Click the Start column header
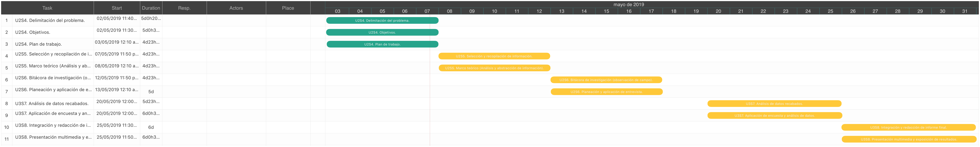Image resolution: width=980 pixels, height=147 pixels. [117, 8]
